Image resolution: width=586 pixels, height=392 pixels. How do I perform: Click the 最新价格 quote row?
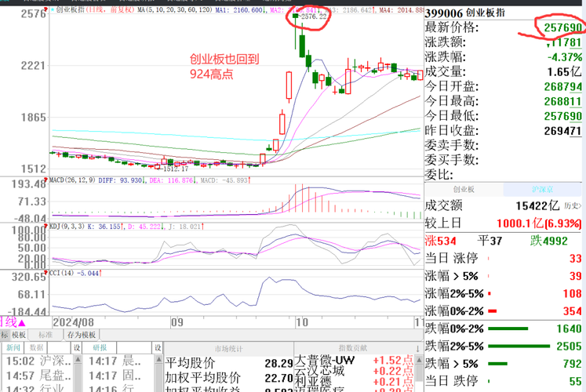(x=504, y=27)
